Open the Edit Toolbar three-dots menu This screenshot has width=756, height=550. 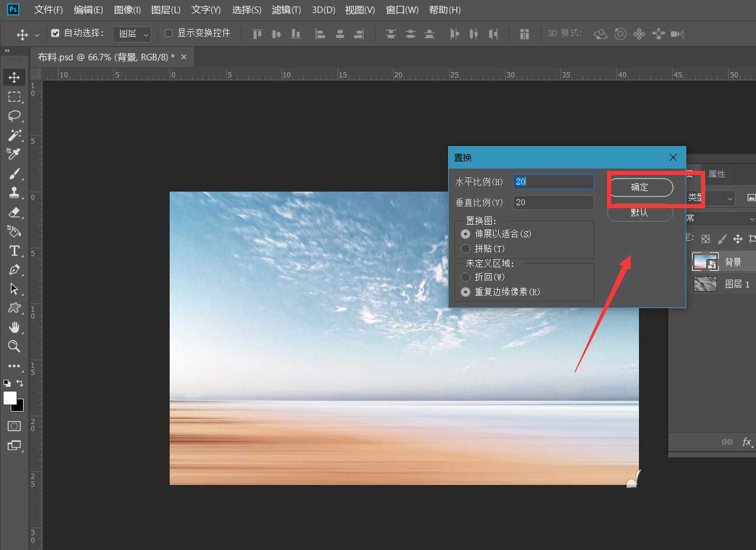pyautogui.click(x=14, y=366)
